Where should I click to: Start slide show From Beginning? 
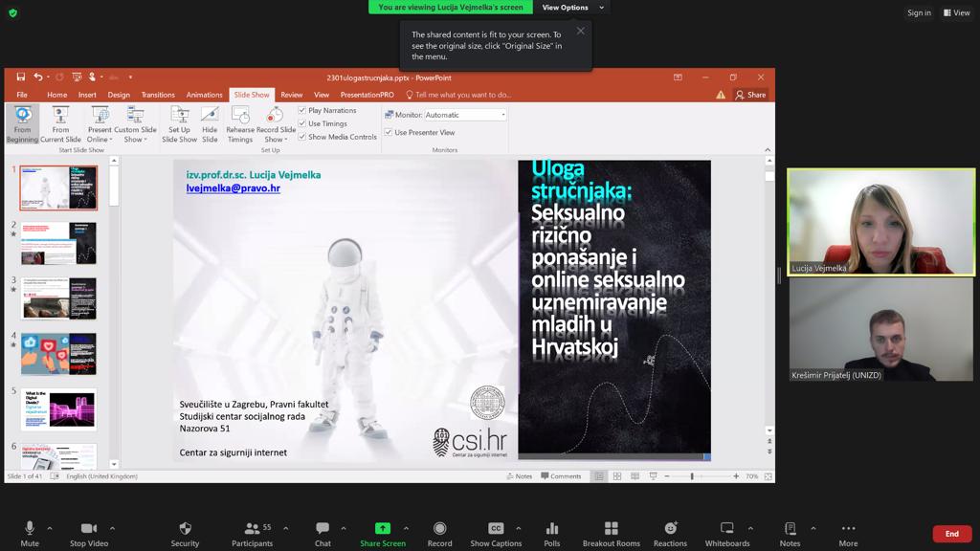coord(22,123)
